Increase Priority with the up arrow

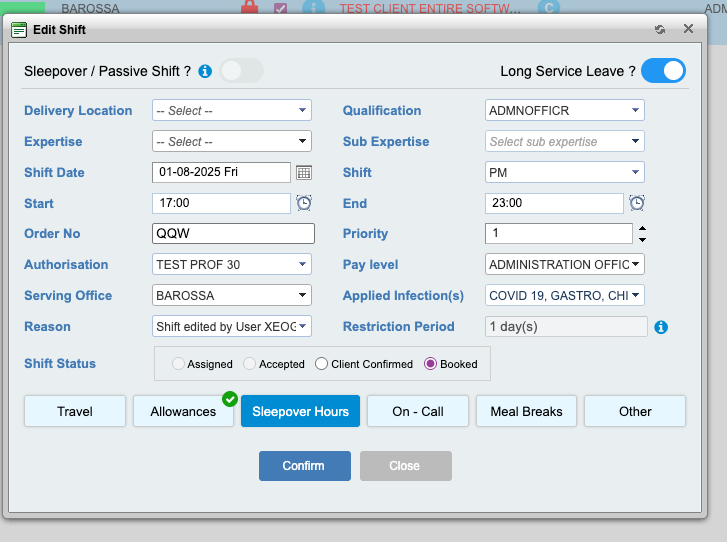click(x=642, y=228)
